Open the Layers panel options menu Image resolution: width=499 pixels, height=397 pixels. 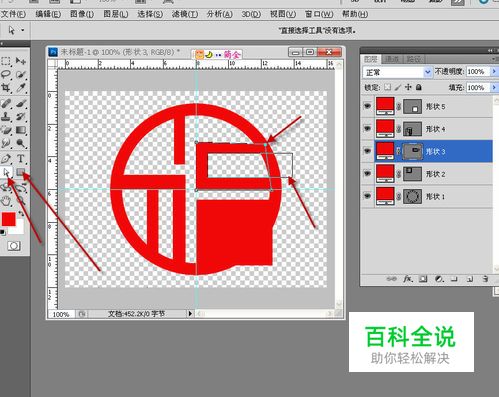tap(494, 59)
